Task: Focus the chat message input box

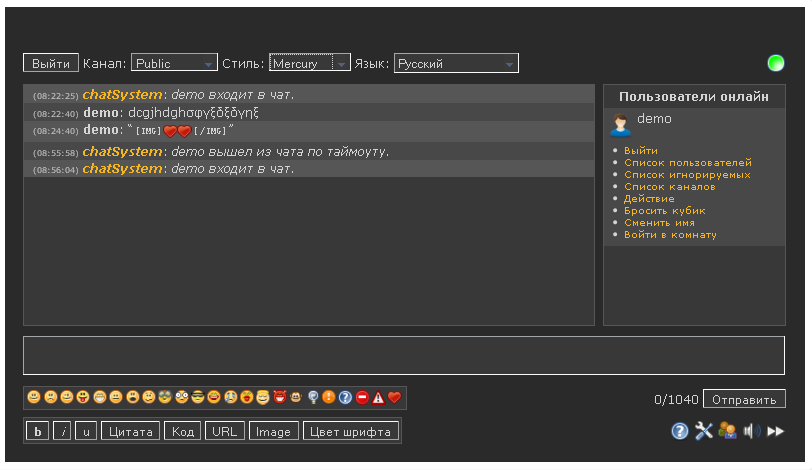Action: pos(404,355)
